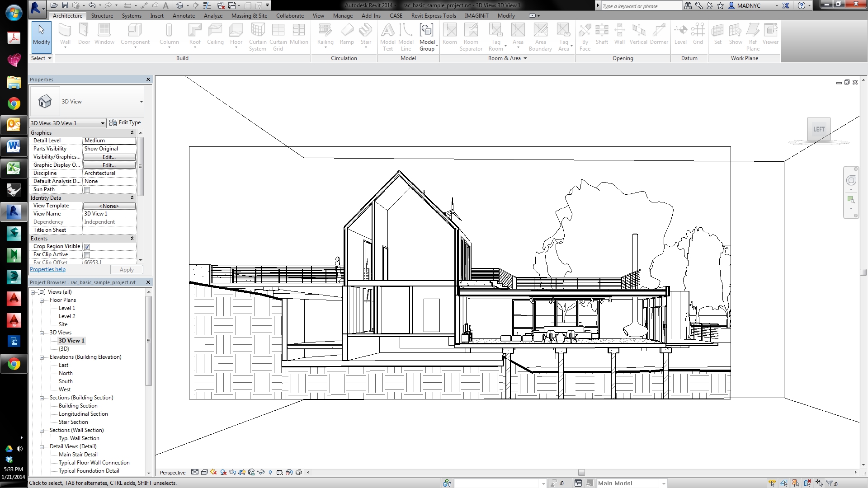Enable the Sun Path checkbox
The image size is (868, 488).
pyautogui.click(x=87, y=190)
